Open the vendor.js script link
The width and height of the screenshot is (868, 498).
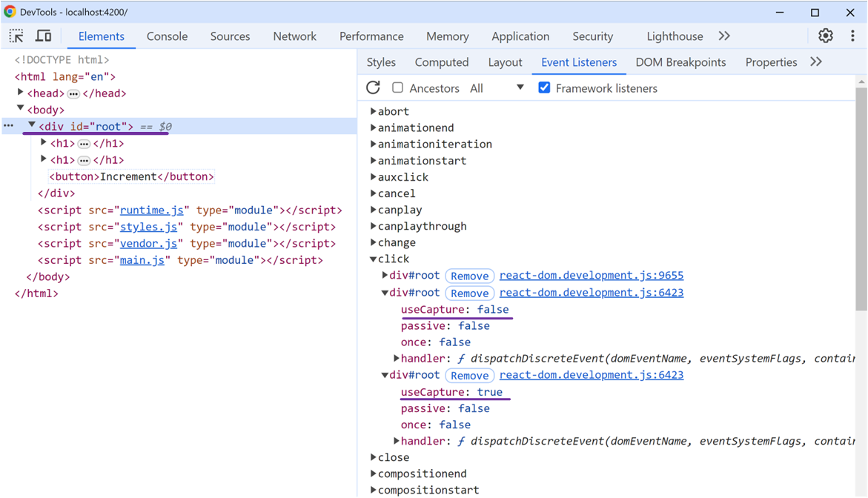click(x=148, y=243)
